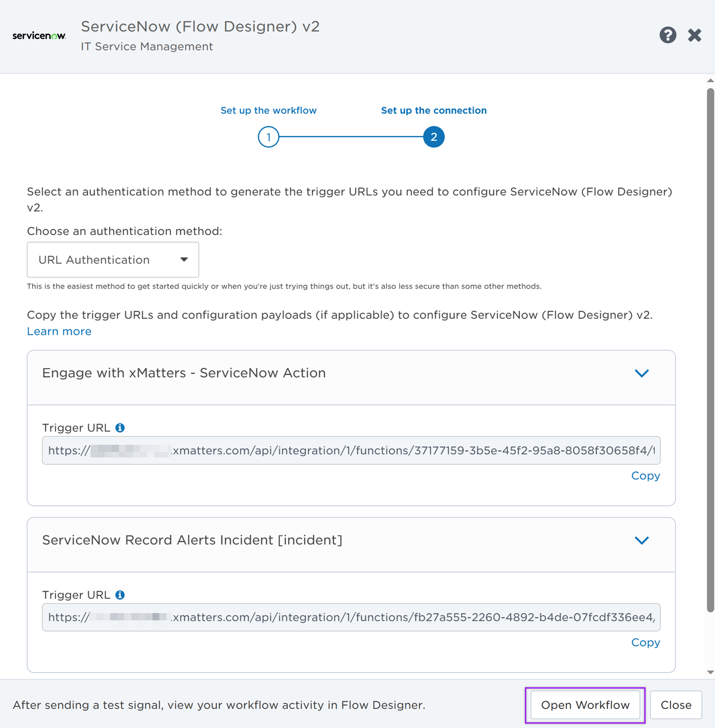Collapse ServiceNow Record Alerts Incident chevron
The height and width of the screenshot is (728, 715).
click(642, 540)
